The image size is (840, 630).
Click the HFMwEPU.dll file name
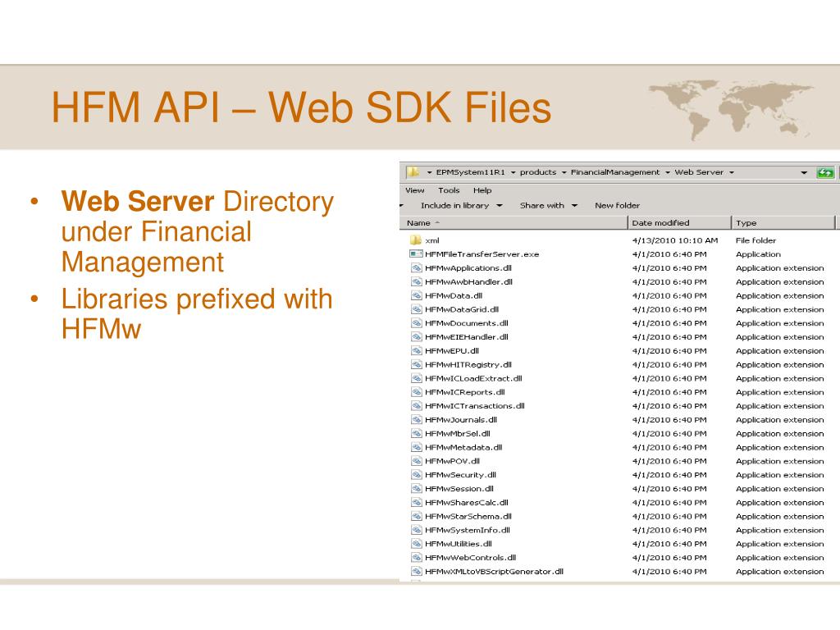(x=452, y=351)
